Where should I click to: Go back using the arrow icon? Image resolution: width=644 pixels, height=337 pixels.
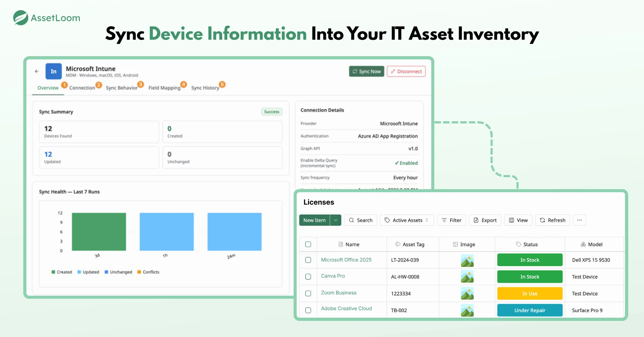[36, 71]
